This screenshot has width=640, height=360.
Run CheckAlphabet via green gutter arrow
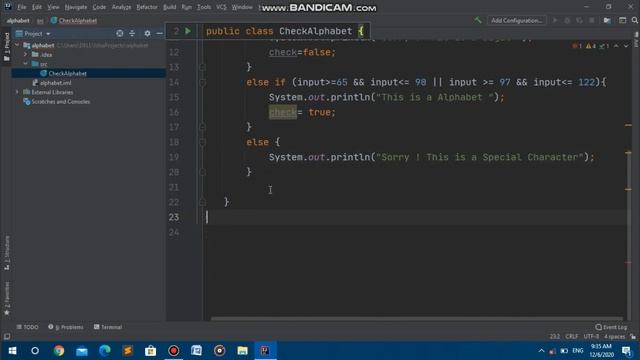coord(188,31)
